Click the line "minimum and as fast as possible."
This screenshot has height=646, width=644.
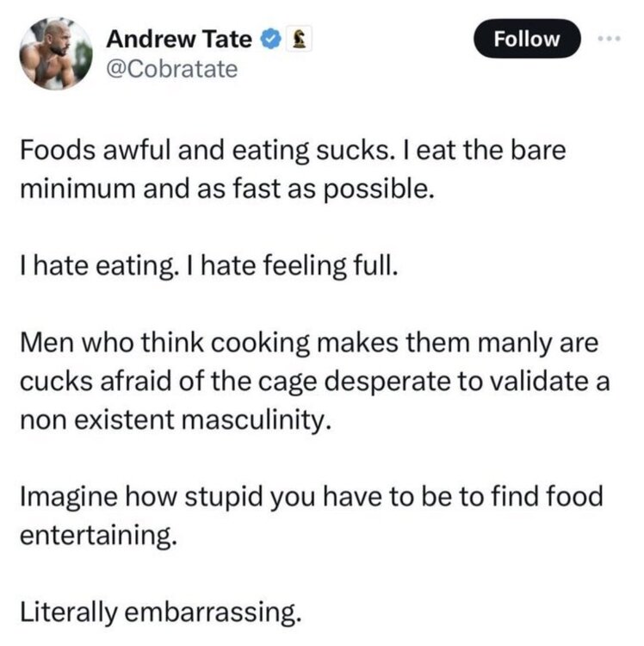point(223,189)
